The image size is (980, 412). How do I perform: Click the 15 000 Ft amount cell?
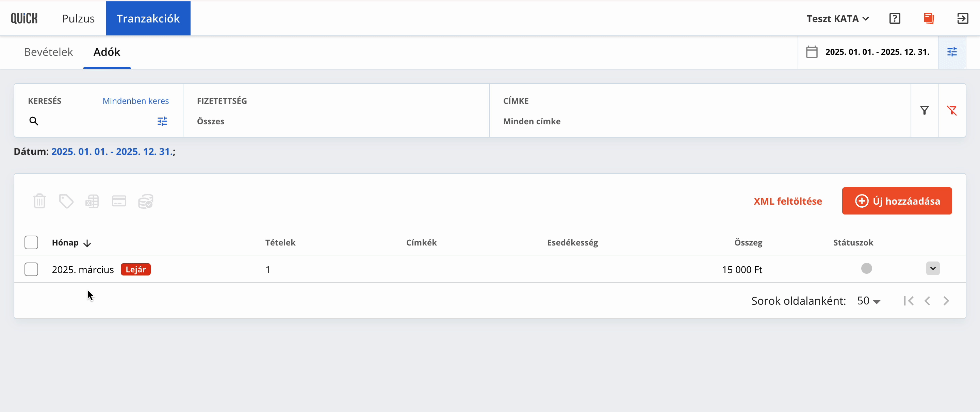click(742, 270)
